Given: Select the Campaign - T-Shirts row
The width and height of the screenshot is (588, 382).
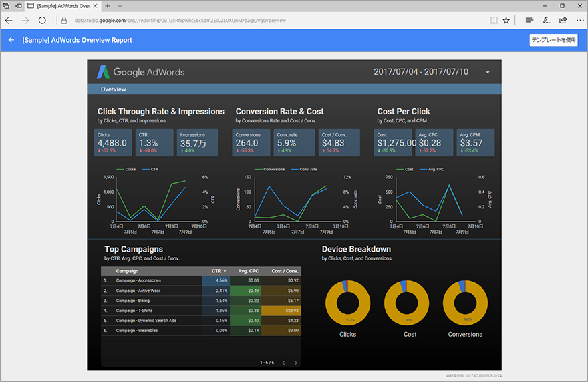Looking at the screenshot, I should click(201, 311).
